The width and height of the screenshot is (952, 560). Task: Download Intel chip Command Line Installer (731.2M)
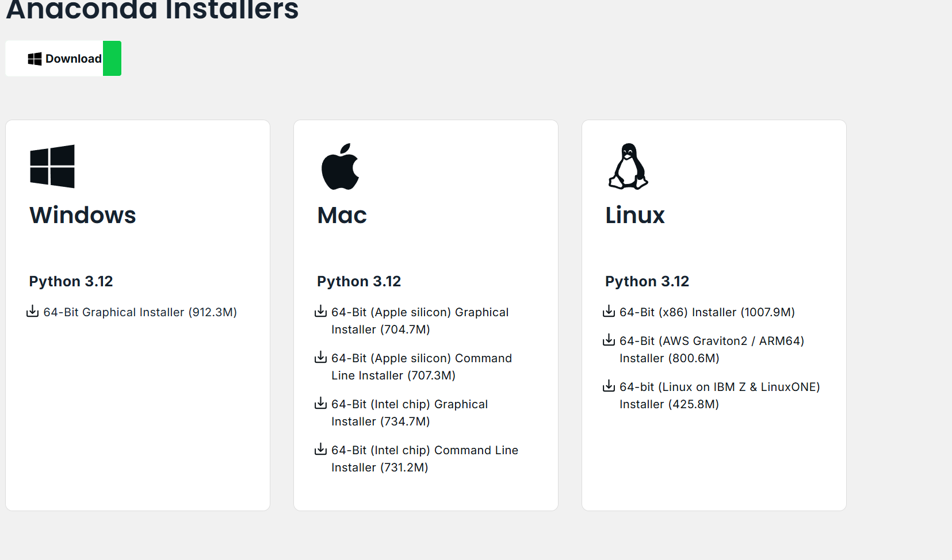click(425, 459)
